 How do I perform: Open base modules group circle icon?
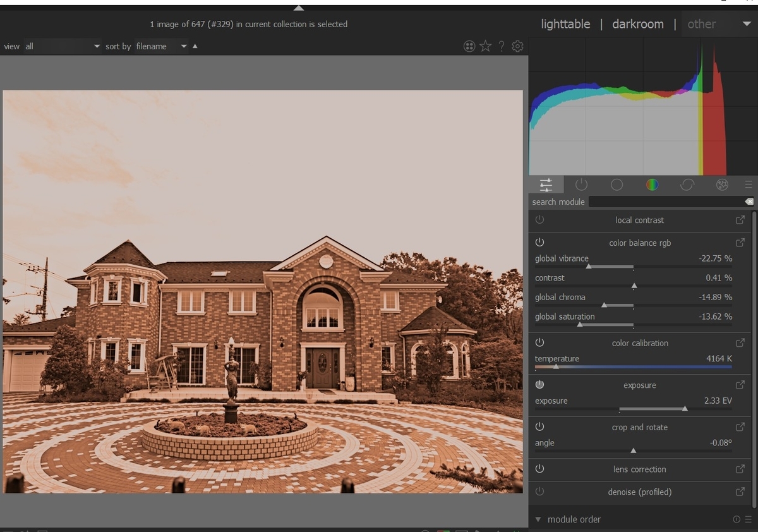tap(617, 184)
